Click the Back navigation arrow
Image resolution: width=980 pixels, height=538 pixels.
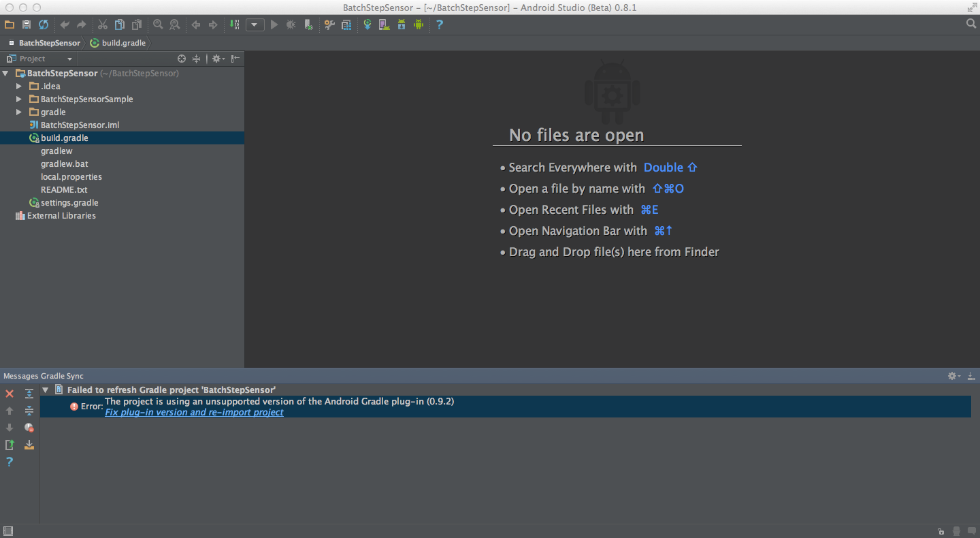tap(196, 25)
